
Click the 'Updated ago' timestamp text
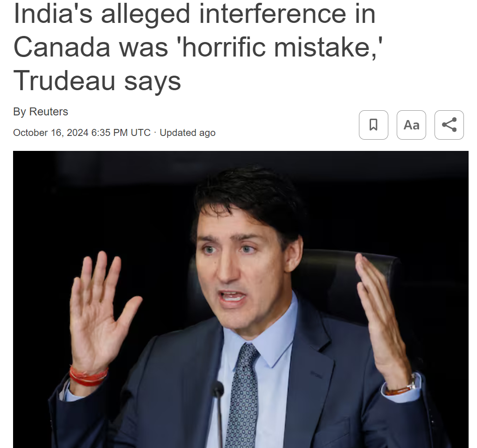coord(188,133)
